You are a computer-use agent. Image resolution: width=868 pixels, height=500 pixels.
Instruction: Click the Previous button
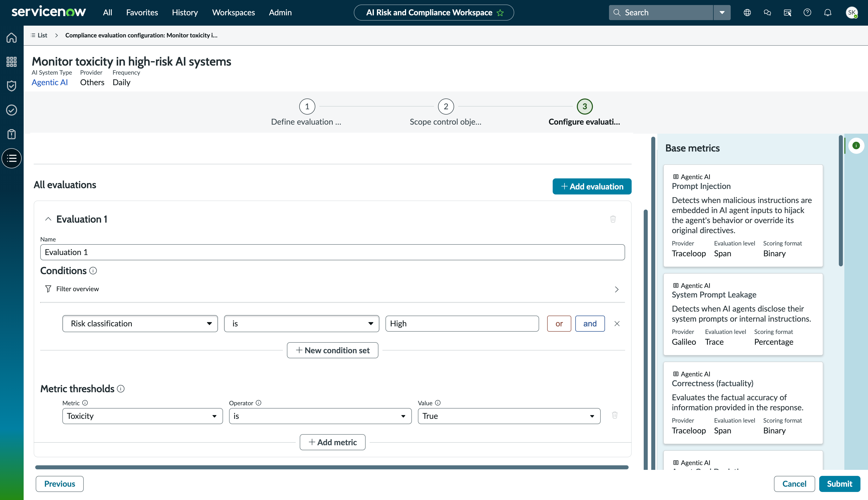[x=60, y=484]
